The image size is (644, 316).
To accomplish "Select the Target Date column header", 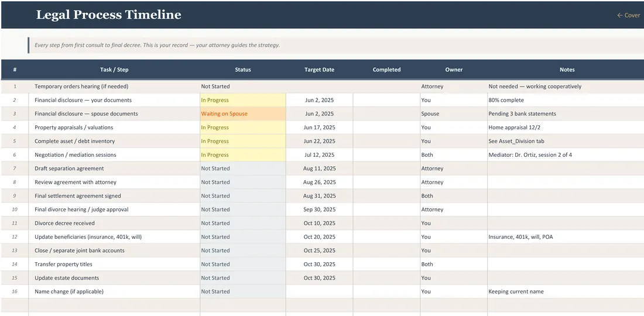I will [x=319, y=70].
